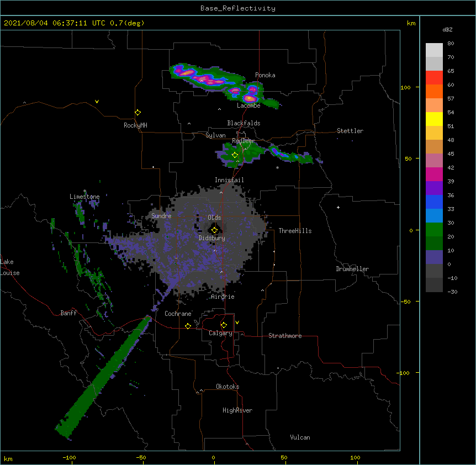Click the Calgary city label

click(x=220, y=333)
